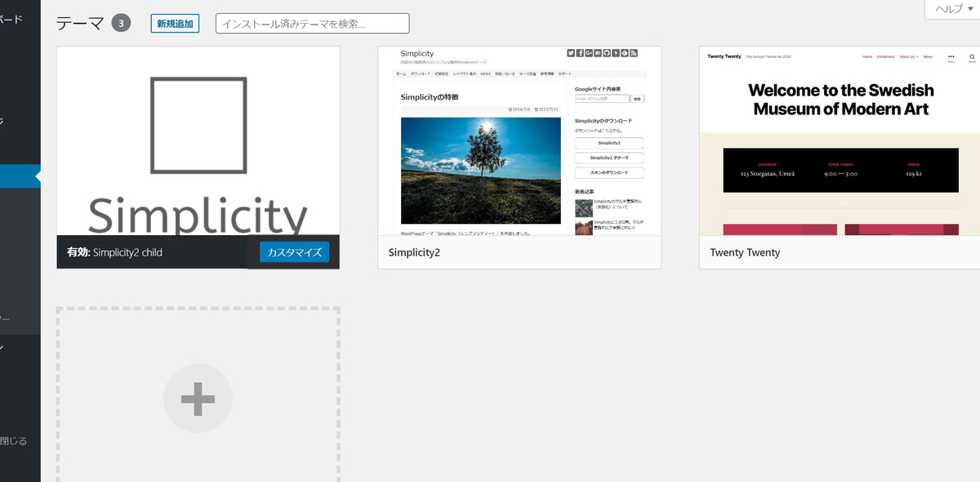Open カスタマイズ for Simplicity2 child
This screenshot has width=980, height=482.
(295, 252)
